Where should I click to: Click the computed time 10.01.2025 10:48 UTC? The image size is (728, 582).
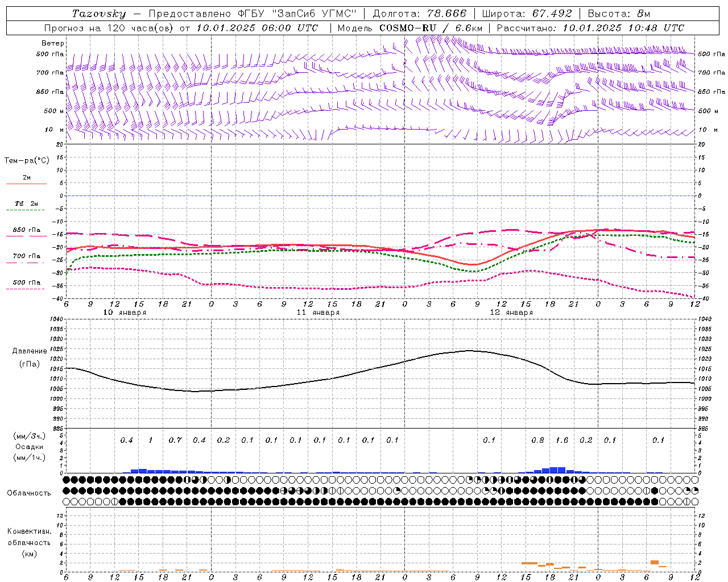(623, 28)
